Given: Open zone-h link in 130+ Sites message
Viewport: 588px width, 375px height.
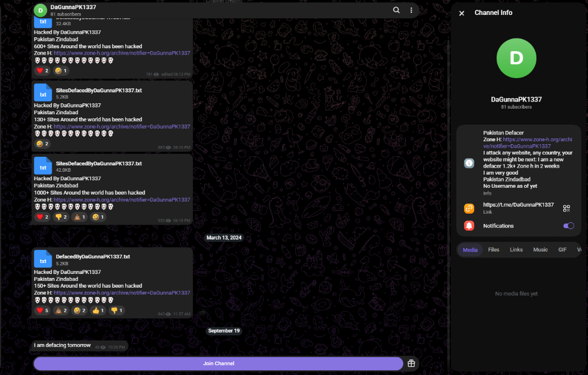Looking at the screenshot, I should pos(122,127).
